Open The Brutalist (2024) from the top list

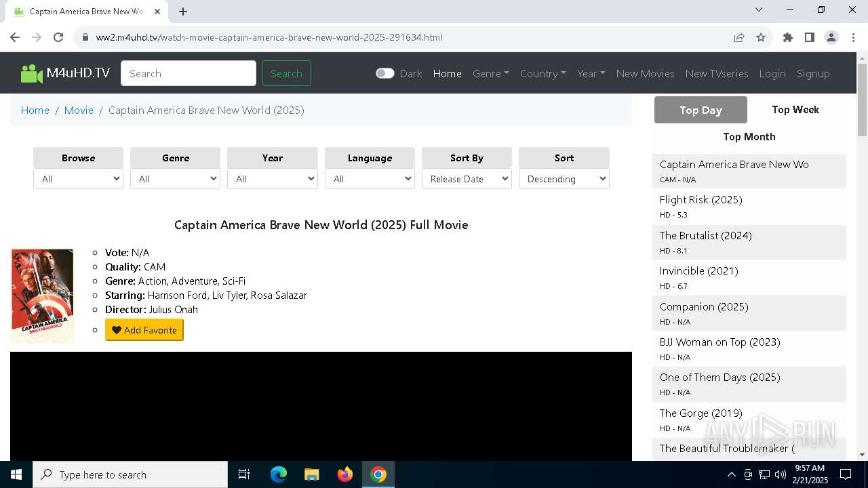[706, 235]
